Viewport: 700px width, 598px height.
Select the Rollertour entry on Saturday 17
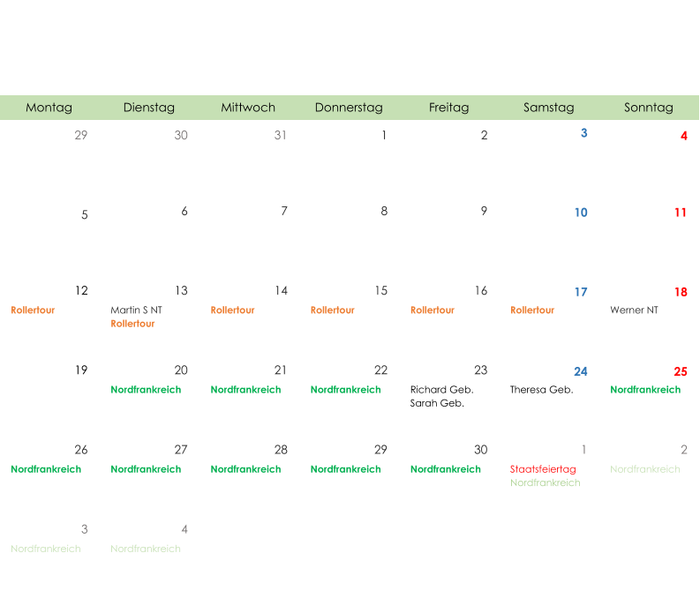click(x=532, y=310)
